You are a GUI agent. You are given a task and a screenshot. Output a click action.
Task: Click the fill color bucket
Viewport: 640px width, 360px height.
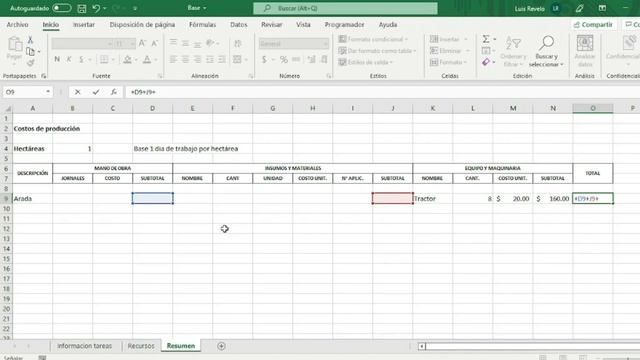point(127,60)
